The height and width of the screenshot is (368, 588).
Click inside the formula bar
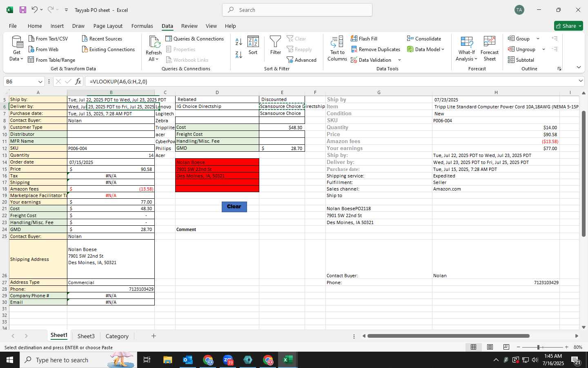pos(331,81)
